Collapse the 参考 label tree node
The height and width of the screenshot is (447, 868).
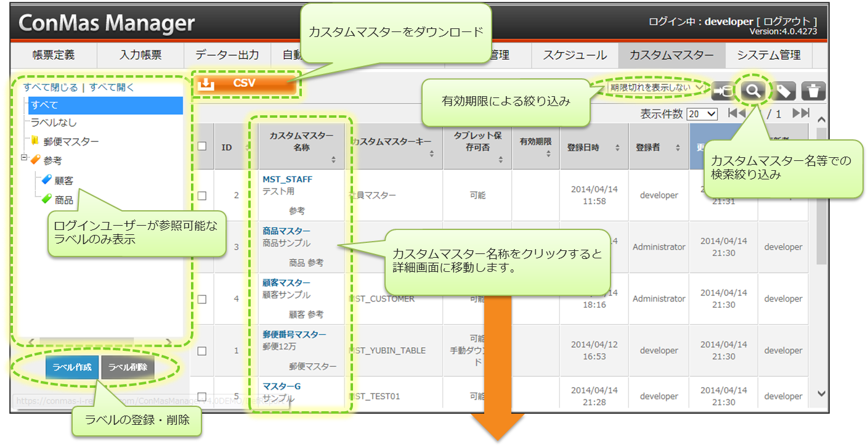click(x=24, y=158)
